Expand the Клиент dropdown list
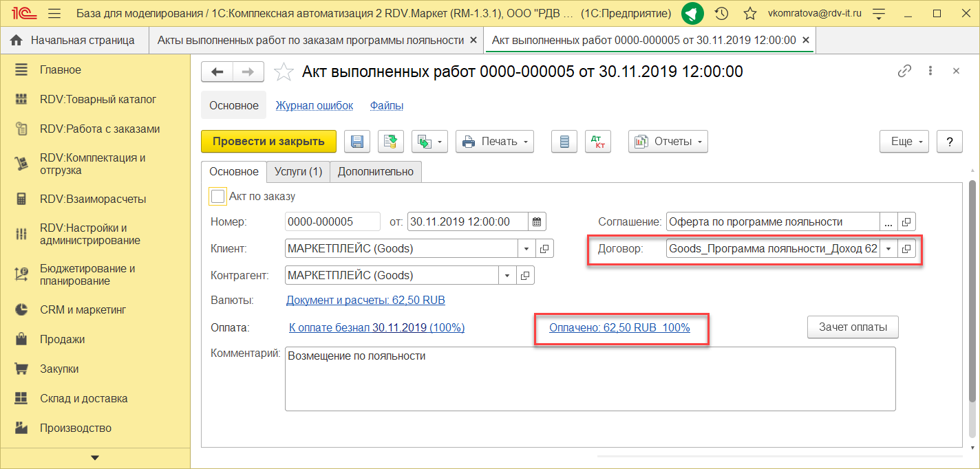 coord(526,249)
